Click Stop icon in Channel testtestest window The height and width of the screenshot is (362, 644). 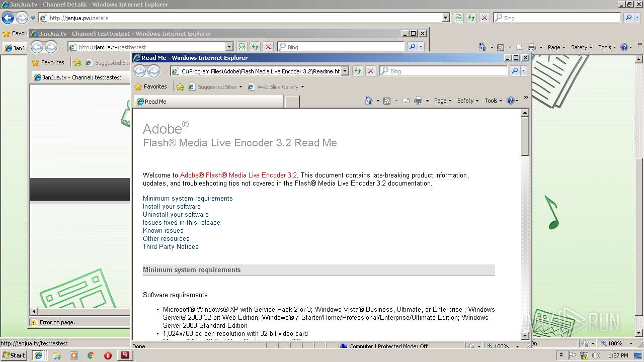tap(268, 47)
